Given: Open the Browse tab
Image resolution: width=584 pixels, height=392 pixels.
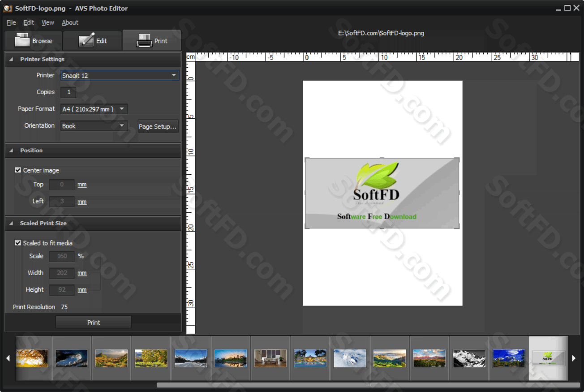Looking at the screenshot, I should point(33,41).
